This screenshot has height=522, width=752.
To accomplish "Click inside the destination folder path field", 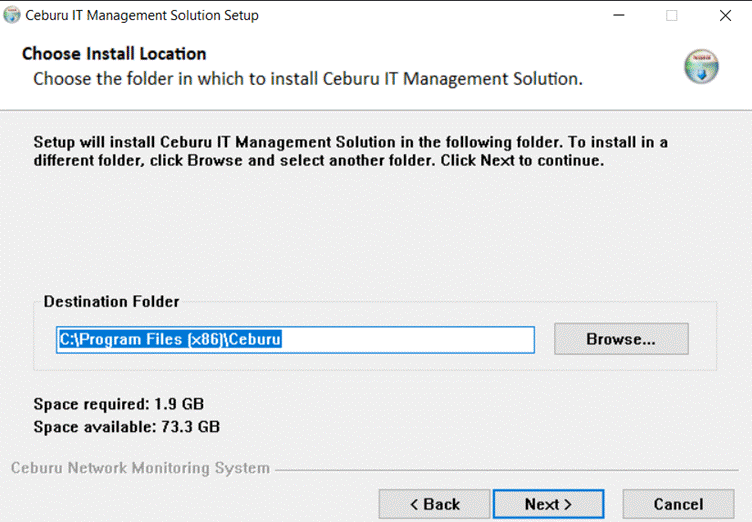I will pyautogui.click(x=295, y=340).
